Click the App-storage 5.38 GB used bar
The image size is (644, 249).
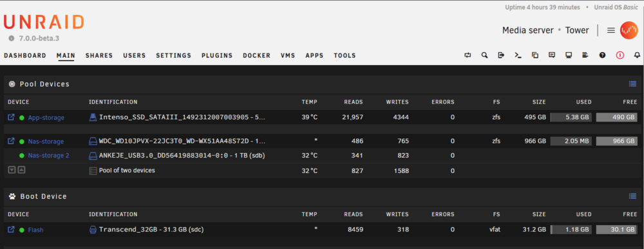coord(571,117)
